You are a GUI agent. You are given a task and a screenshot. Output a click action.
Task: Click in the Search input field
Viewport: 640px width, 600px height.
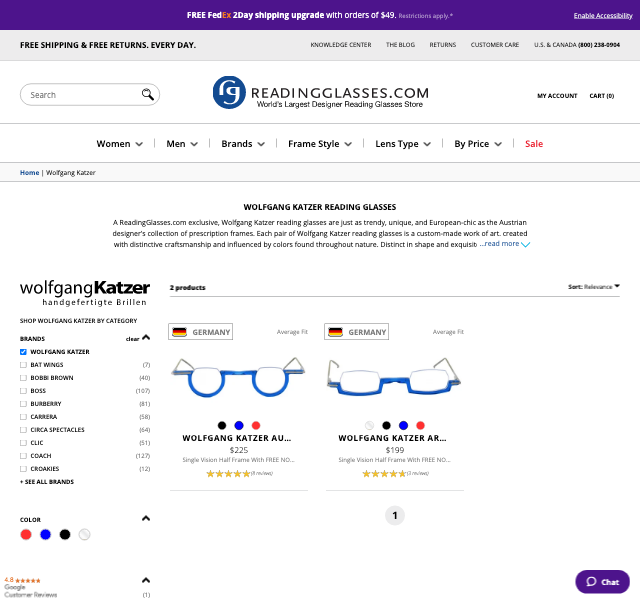click(82, 95)
